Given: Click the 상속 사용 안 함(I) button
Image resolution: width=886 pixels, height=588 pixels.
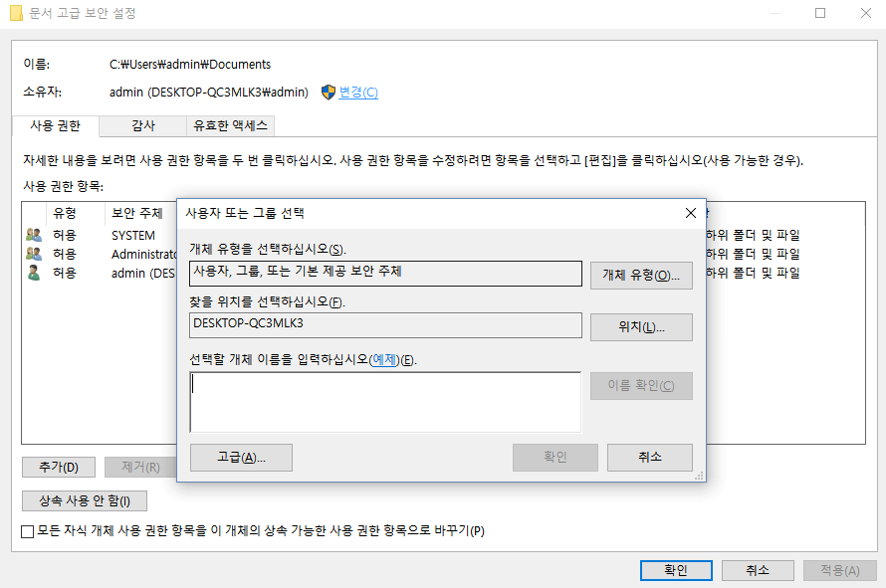Looking at the screenshot, I should pos(84,500).
